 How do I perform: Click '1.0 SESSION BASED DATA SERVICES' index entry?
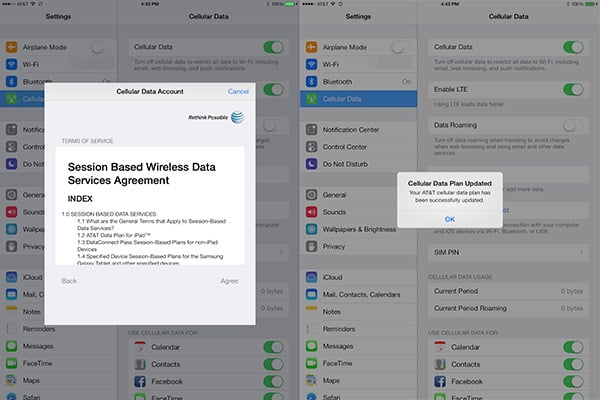click(x=109, y=214)
